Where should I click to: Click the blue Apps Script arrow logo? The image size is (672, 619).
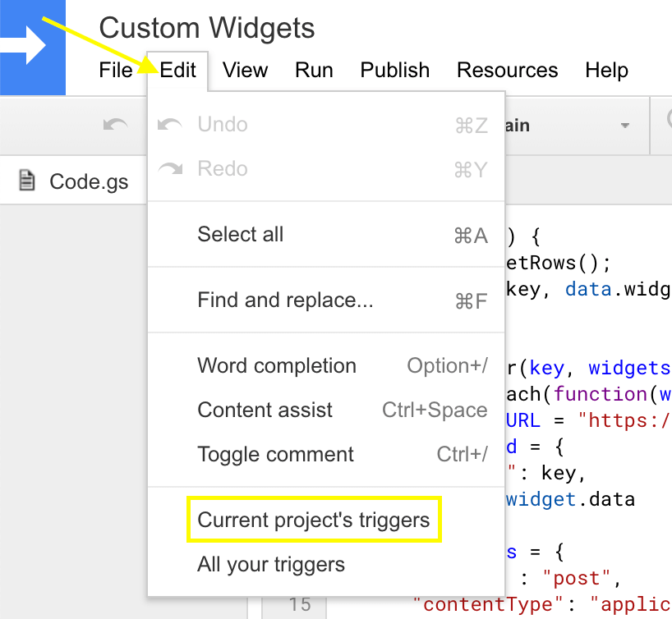click(32, 45)
